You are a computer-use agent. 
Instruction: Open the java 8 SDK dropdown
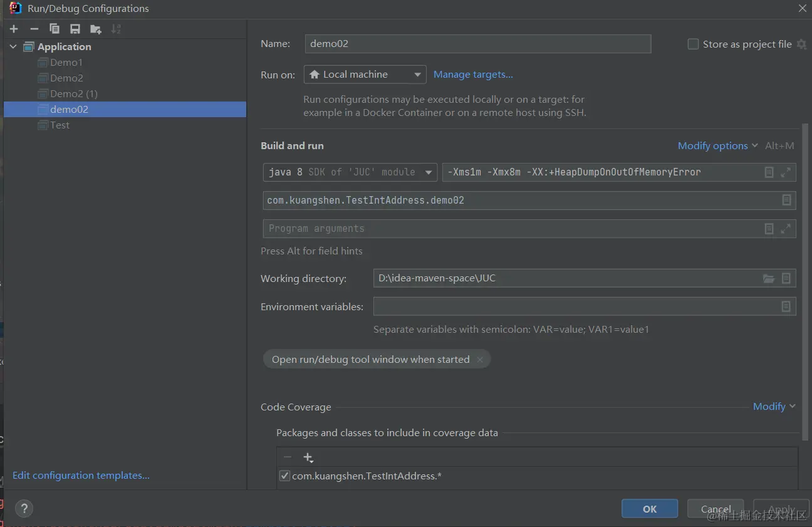tap(350, 172)
